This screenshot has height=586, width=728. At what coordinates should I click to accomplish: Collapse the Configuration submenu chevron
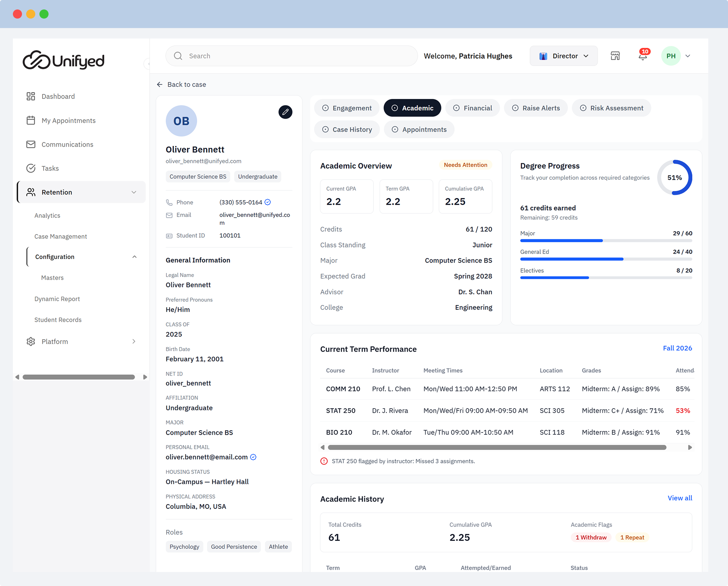click(134, 257)
